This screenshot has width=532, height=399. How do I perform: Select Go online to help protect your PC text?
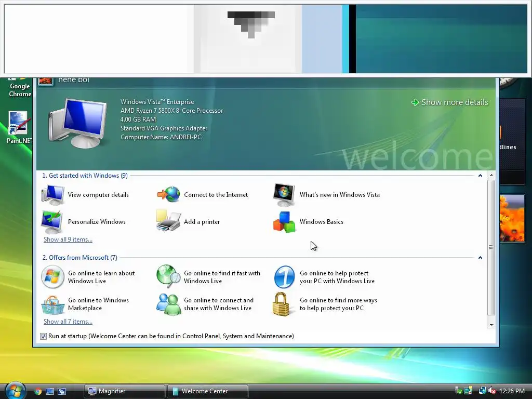click(337, 277)
